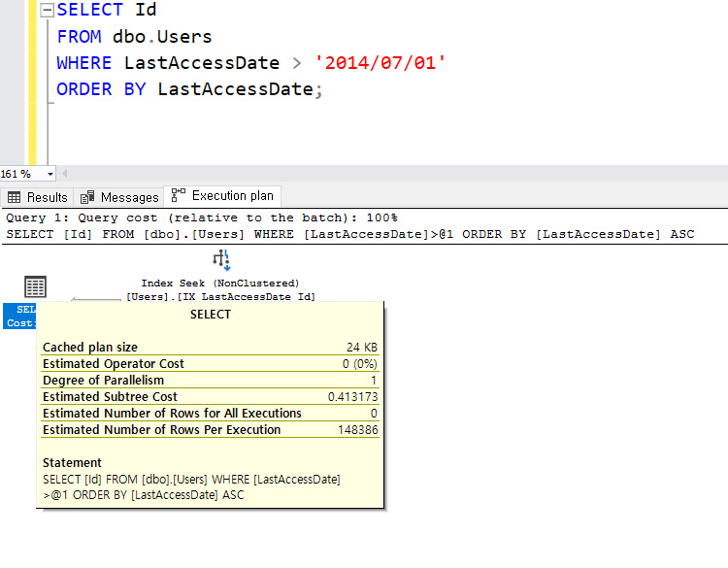Collapse the SELECT query code block

click(x=47, y=11)
